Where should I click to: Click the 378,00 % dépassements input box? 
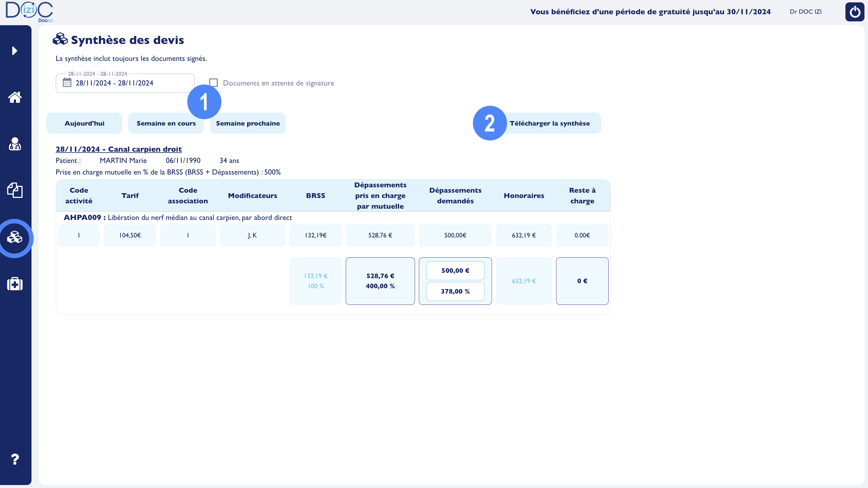455,292
